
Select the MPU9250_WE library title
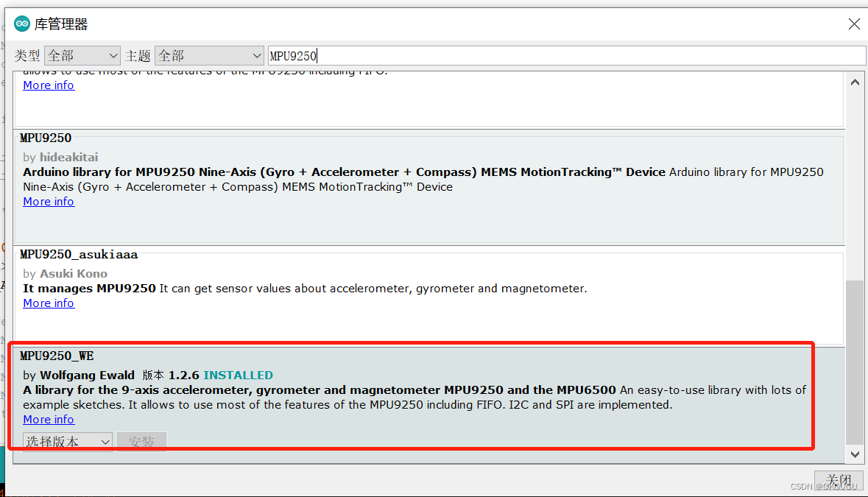pos(57,356)
